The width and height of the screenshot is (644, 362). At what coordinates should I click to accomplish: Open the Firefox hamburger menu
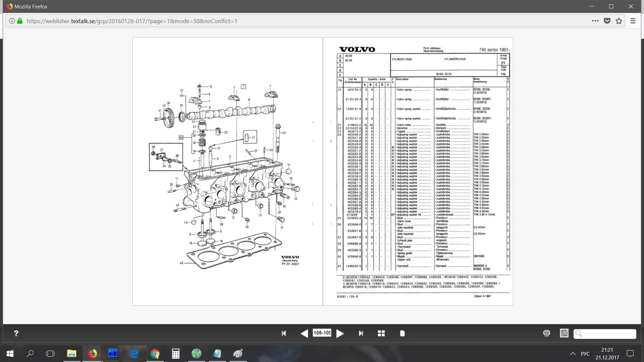point(633,21)
